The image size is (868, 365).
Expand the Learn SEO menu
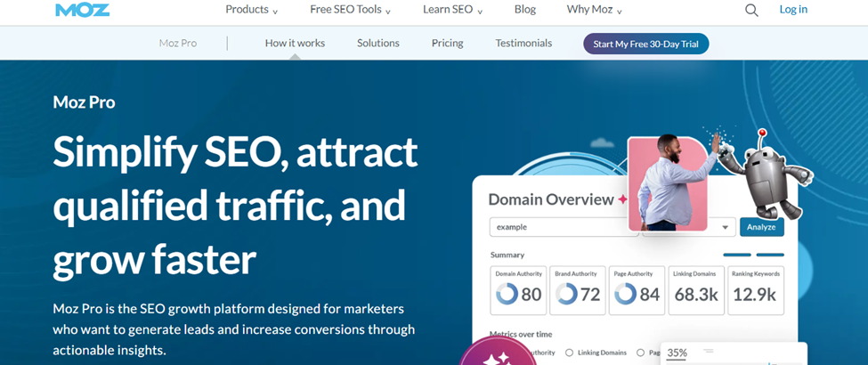[453, 10]
